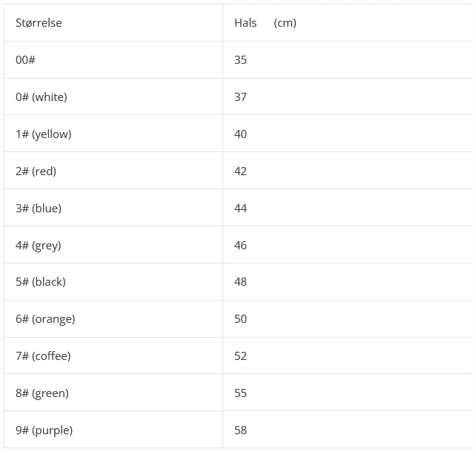The height and width of the screenshot is (452, 476).
Task: Select the 2# (red) size cell
Action: [x=36, y=171]
